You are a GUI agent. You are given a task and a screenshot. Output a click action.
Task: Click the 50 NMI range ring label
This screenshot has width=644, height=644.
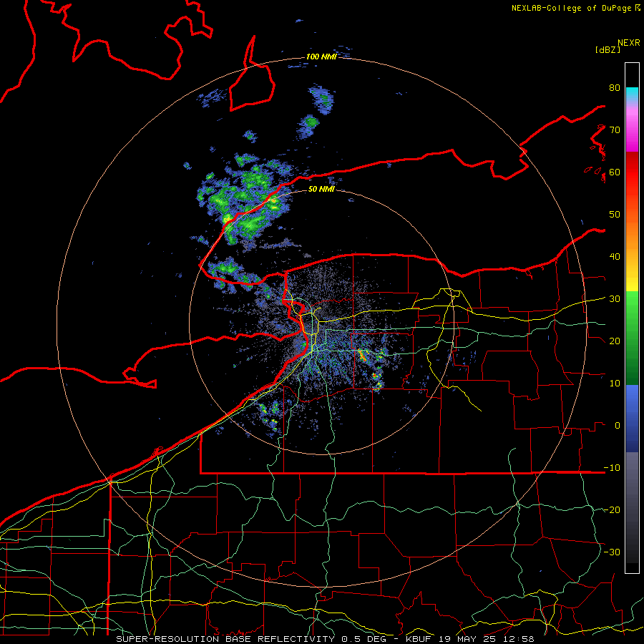(x=321, y=189)
